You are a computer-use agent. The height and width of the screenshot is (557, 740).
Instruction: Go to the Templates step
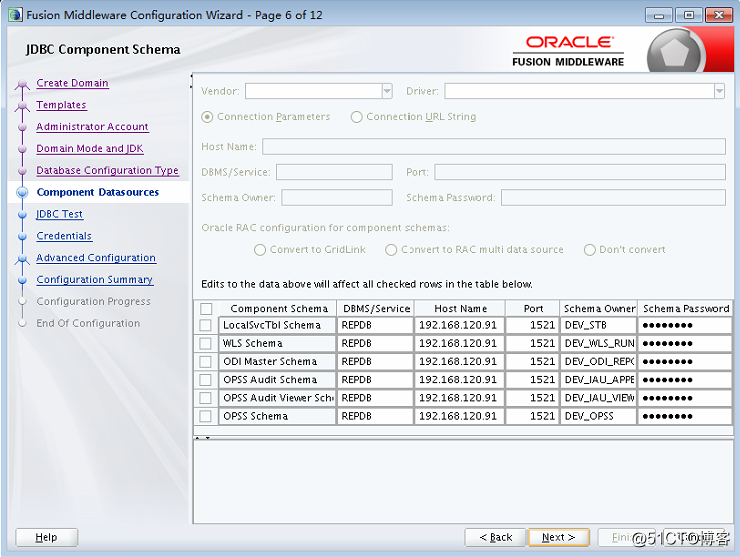[x=61, y=105]
